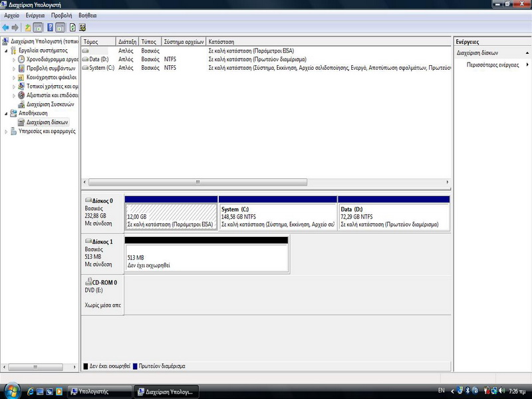
Task: Click the Bluetooth tray icon
Action: (467, 391)
